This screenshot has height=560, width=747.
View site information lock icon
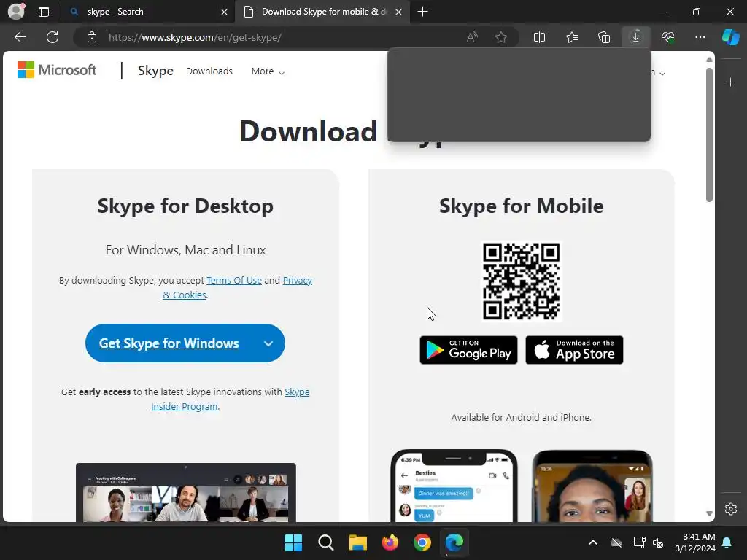(x=92, y=37)
